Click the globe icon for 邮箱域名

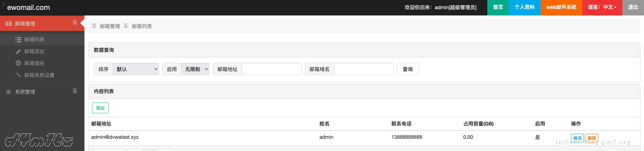pyautogui.click(x=18, y=63)
